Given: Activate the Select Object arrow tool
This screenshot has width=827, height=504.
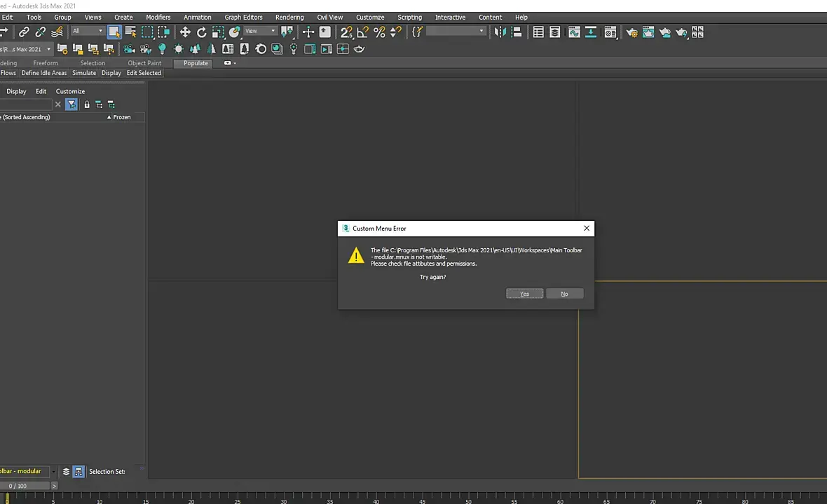Looking at the screenshot, I should tap(114, 32).
